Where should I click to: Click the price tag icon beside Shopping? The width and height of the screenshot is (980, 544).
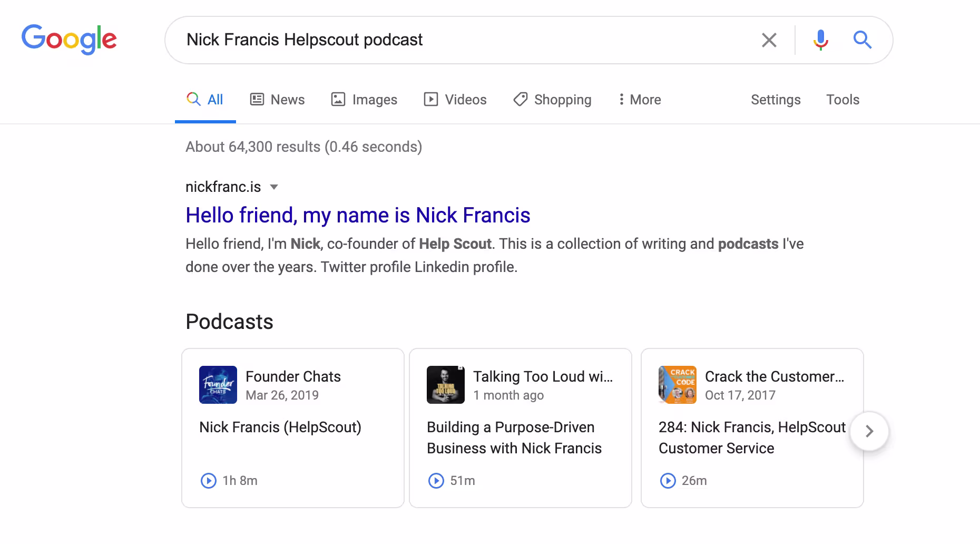click(521, 99)
